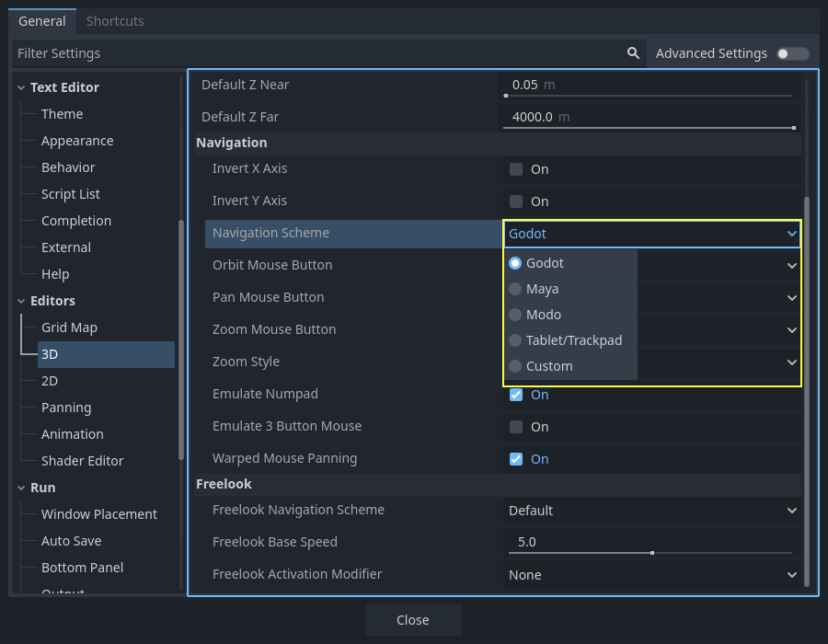828x644 pixels.
Task: Collapse the Text Editor tree section
Action: [x=20, y=87]
